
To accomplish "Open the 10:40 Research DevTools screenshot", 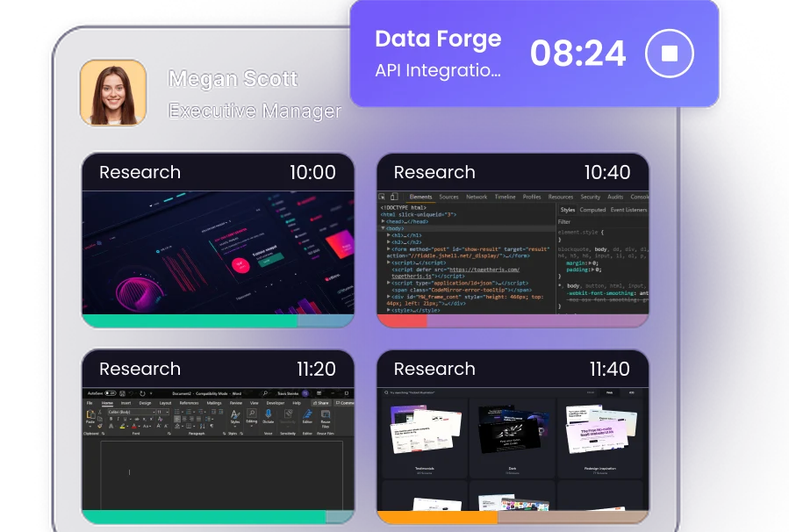I will [513, 253].
